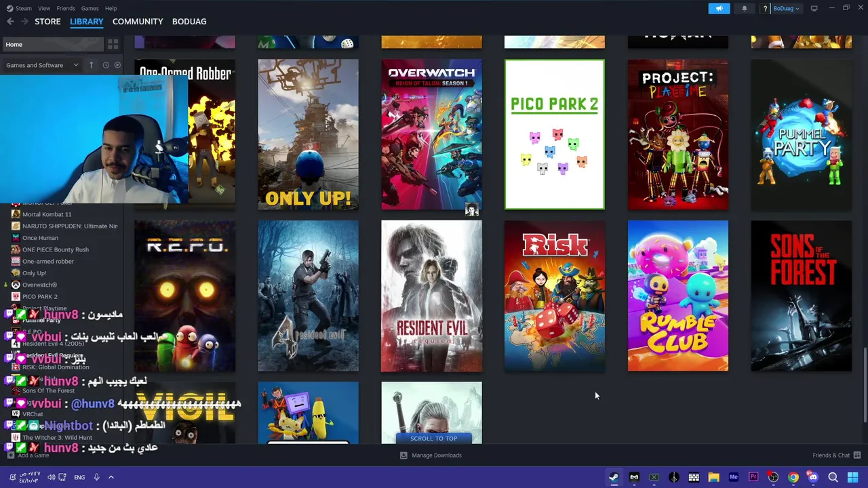
Task: Switch to the STORE tab
Action: 47,22
